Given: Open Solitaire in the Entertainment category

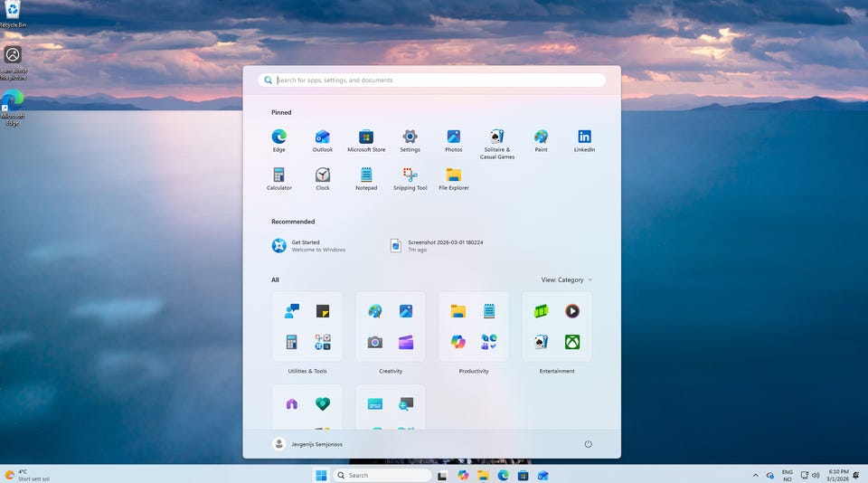Looking at the screenshot, I should [x=542, y=342].
